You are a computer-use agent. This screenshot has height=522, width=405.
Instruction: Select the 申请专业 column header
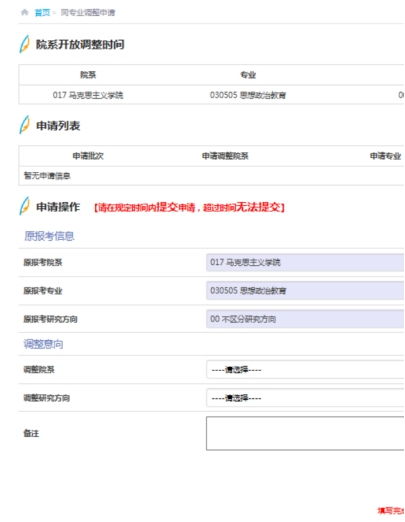click(x=385, y=156)
